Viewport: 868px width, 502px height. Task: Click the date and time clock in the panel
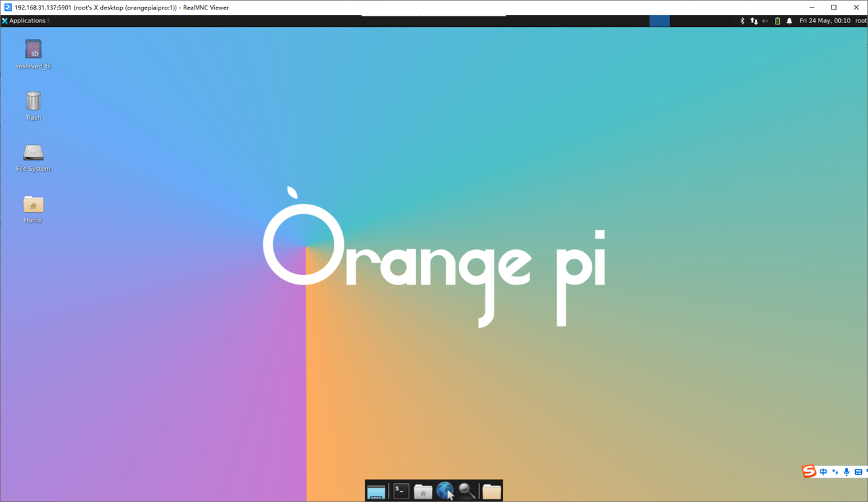[x=825, y=21]
